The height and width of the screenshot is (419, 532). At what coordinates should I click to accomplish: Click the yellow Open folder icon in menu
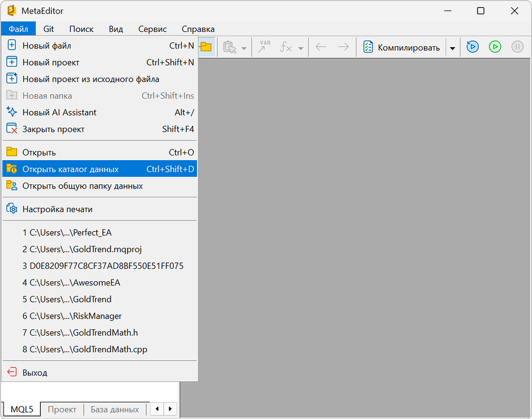coord(12,152)
